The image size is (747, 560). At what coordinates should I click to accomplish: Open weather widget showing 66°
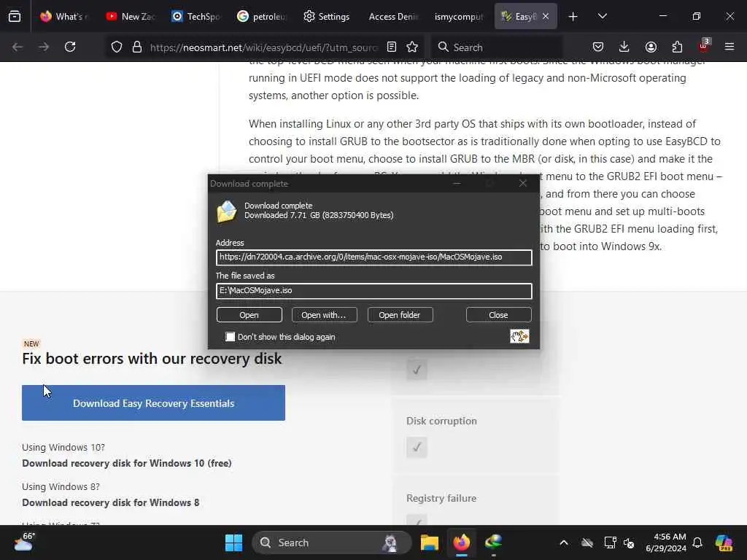tap(24, 542)
